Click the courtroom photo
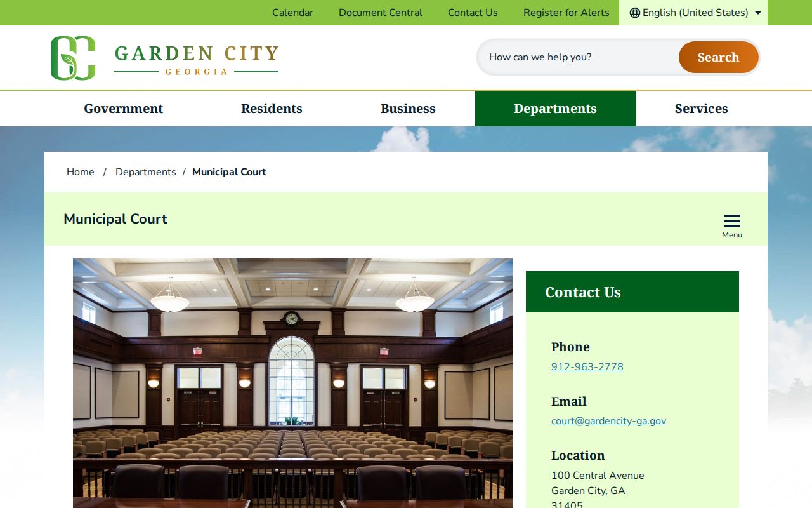Screen dimensions: 812x508 [292, 383]
